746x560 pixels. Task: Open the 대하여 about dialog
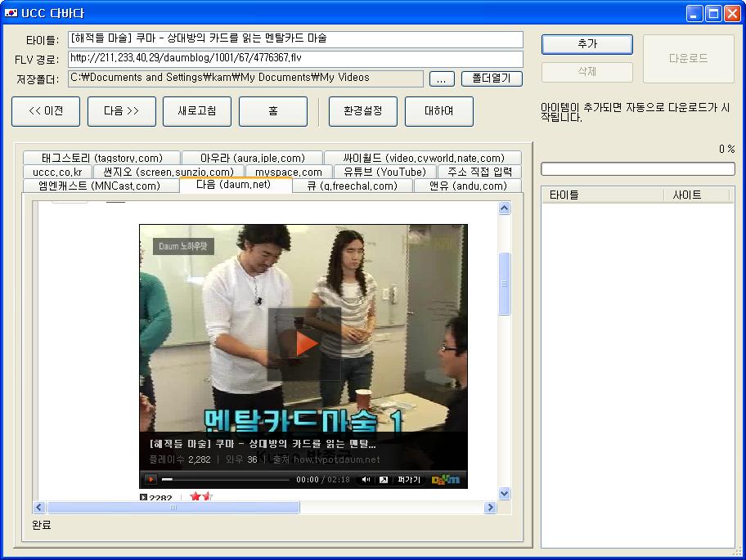pos(439,111)
